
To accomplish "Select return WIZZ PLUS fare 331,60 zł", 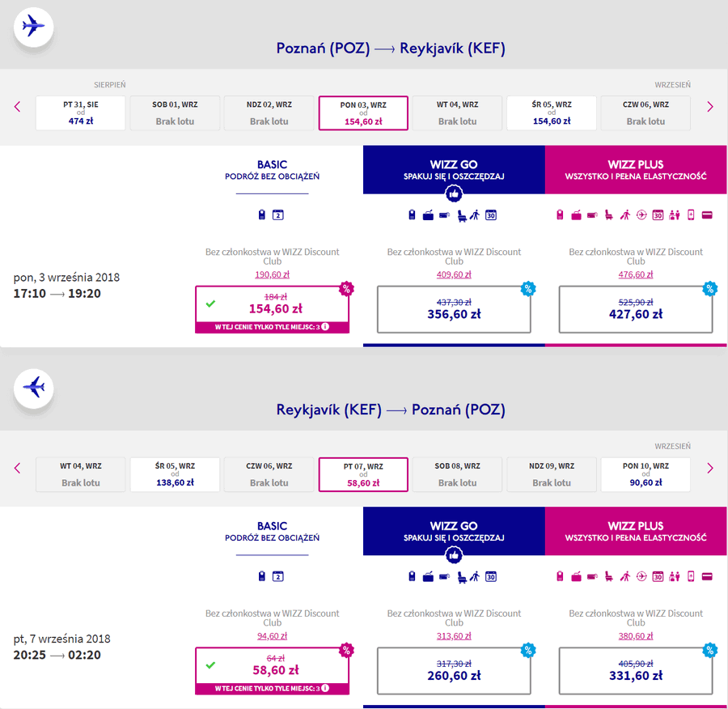I will point(636,671).
